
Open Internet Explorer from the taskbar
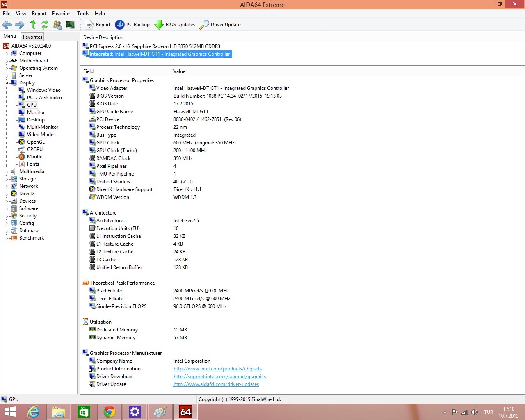[x=33, y=412]
